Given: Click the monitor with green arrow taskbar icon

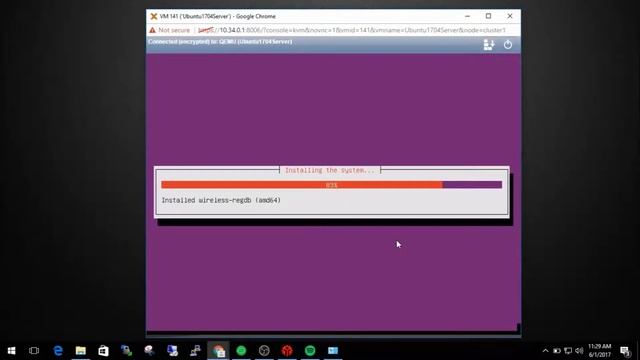Looking at the screenshot, I should pos(127,351).
